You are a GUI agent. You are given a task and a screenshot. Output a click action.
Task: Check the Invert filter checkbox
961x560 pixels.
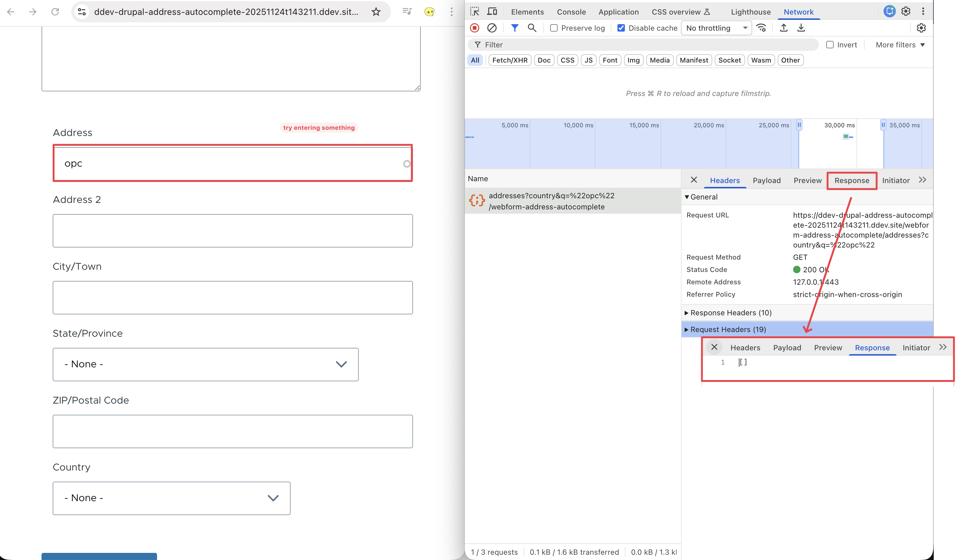click(x=829, y=45)
